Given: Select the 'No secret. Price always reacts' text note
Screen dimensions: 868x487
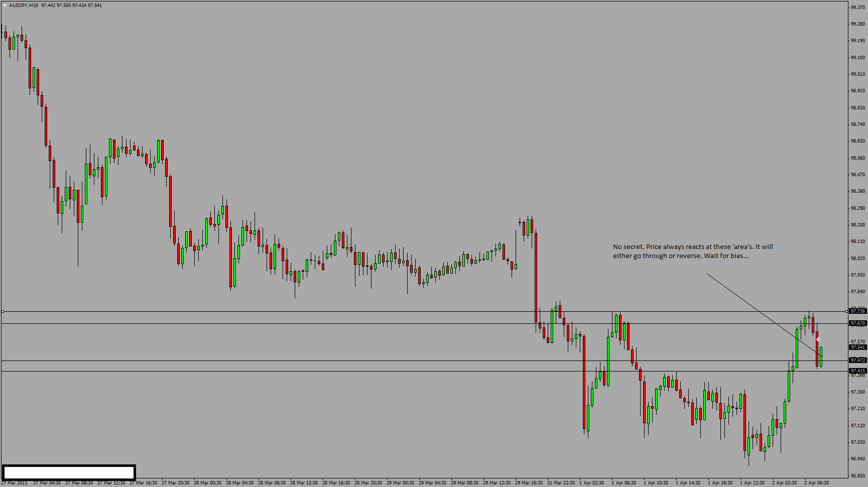Looking at the screenshot, I should click(x=693, y=251).
